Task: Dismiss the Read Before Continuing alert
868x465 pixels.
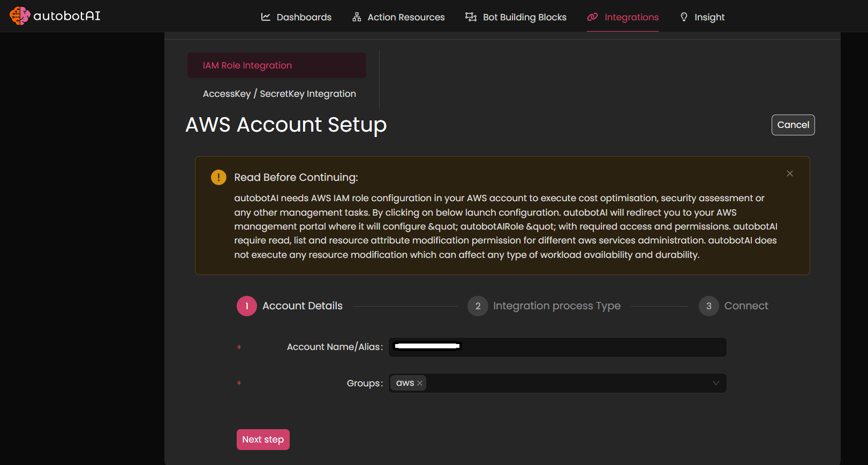Action: tap(790, 173)
